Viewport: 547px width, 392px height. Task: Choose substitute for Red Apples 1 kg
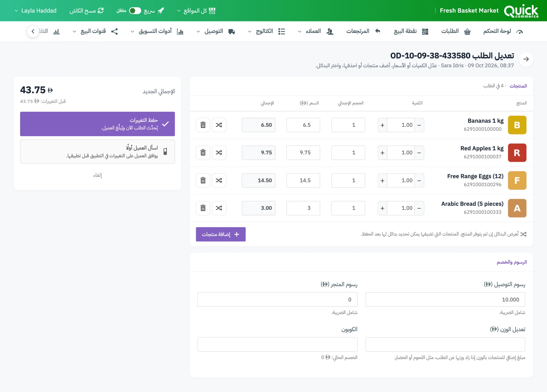(x=219, y=152)
